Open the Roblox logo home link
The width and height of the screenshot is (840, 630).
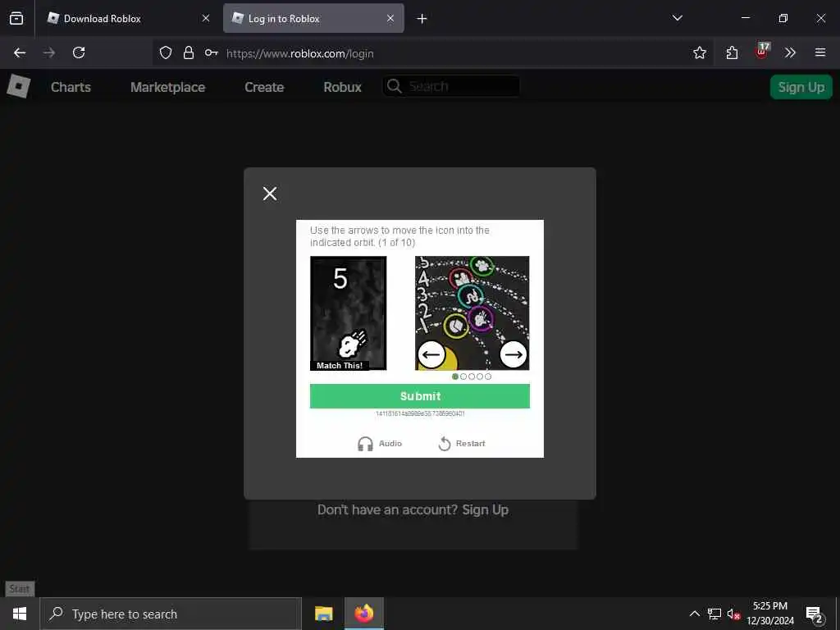coord(19,86)
